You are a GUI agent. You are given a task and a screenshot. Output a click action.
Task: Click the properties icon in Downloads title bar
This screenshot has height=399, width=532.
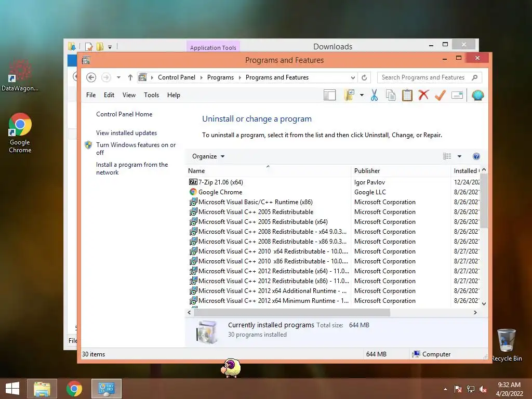[89, 46]
